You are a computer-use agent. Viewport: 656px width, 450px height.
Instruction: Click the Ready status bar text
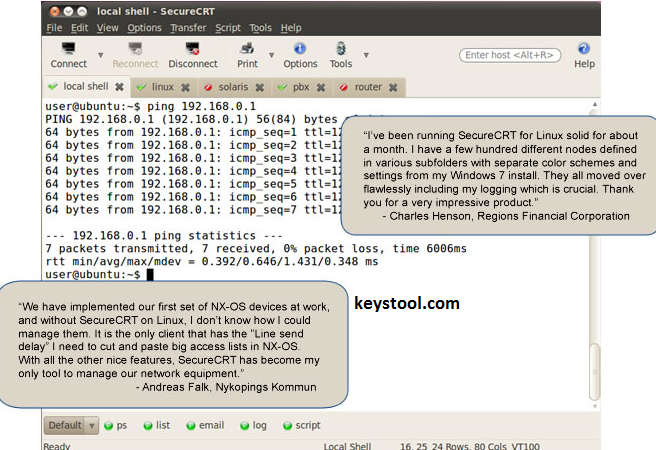57,446
